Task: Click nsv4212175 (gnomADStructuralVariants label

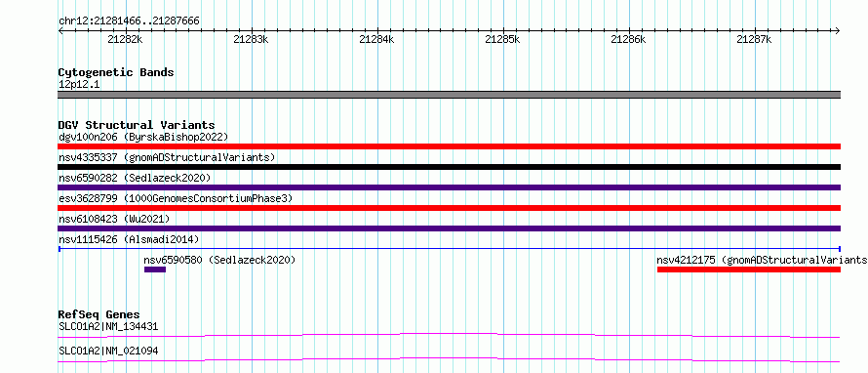Action: click(763, 260)
